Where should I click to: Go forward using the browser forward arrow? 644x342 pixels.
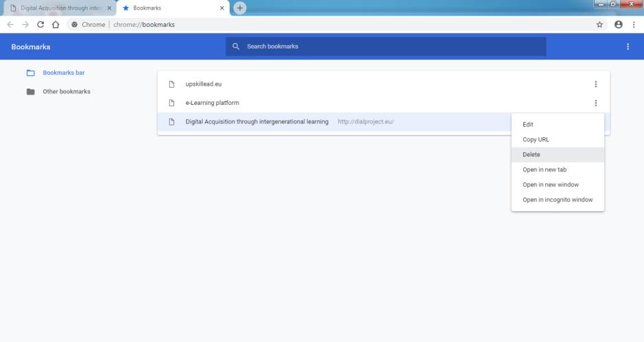click(x=25, y=25)
